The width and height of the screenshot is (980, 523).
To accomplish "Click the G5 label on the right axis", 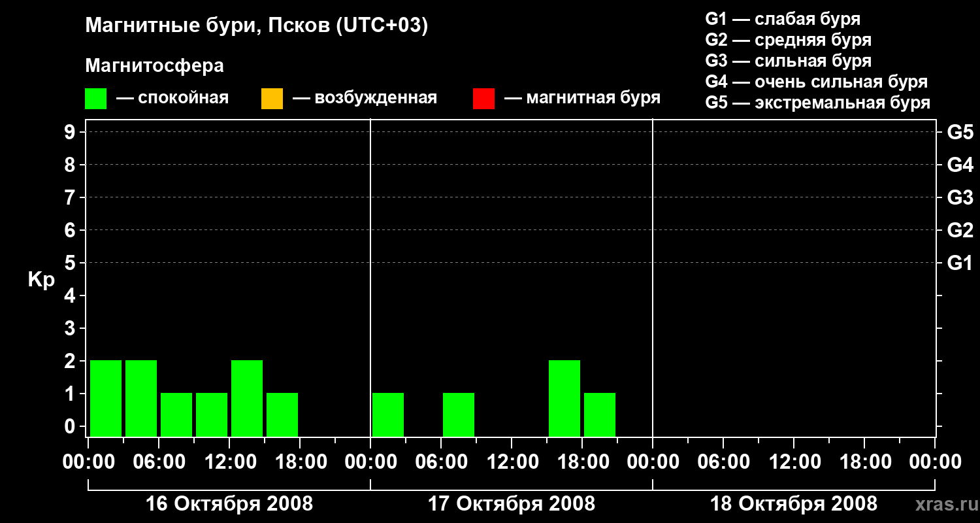I will 960,132.
